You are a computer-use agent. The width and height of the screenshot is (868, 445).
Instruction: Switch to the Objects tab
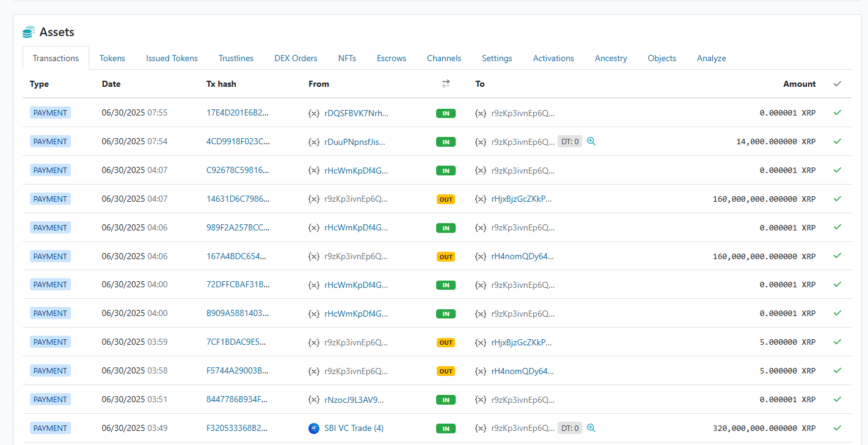click(x=662, y=58)
